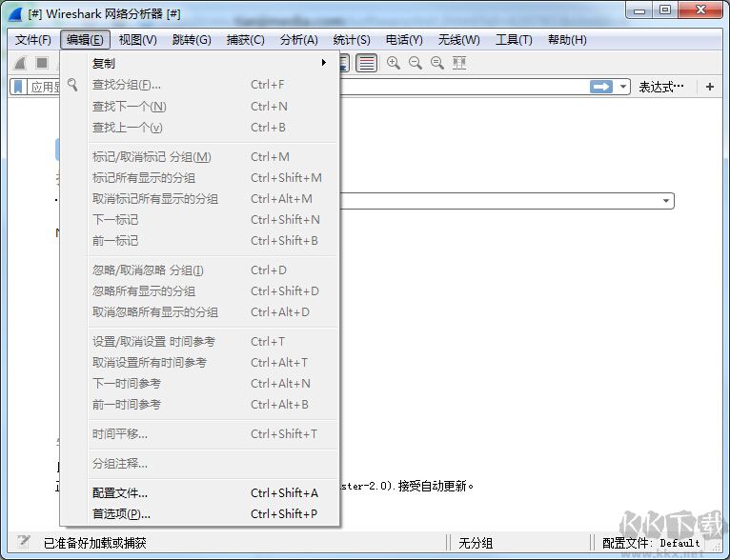
Task: Click the zoom out magnifier icon
Action: 416,63
